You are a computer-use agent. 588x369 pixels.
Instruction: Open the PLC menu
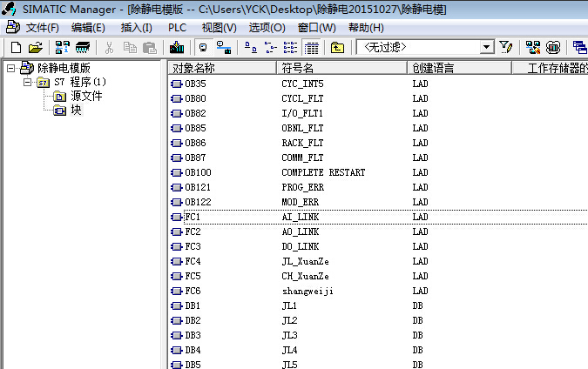click(177, 28)
